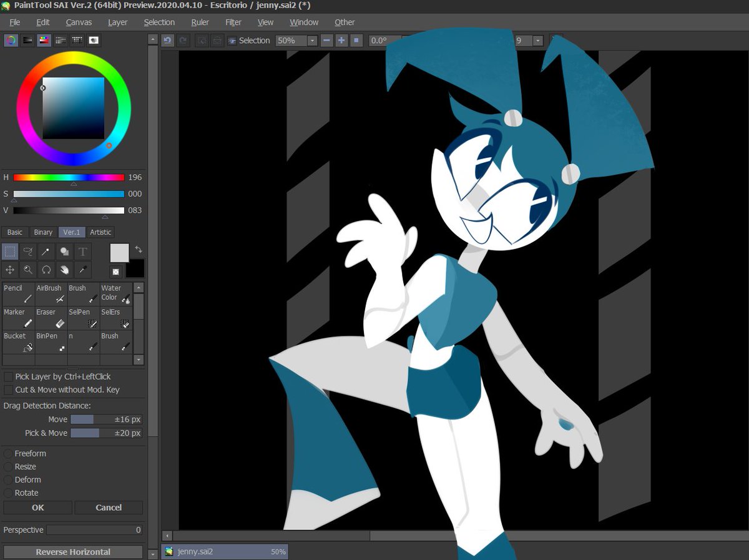749x560 pixels.
Task: Choose the SelPen tool
Action: (x=84, y=318)
